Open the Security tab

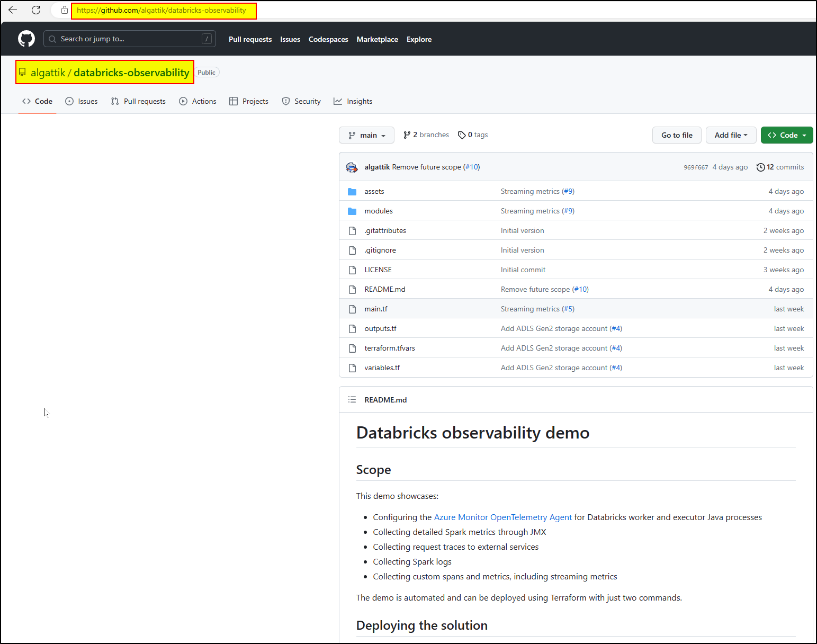coord(301,101)
